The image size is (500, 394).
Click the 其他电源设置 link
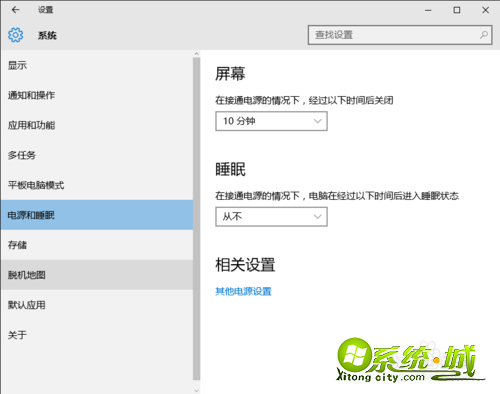point(243,291)
